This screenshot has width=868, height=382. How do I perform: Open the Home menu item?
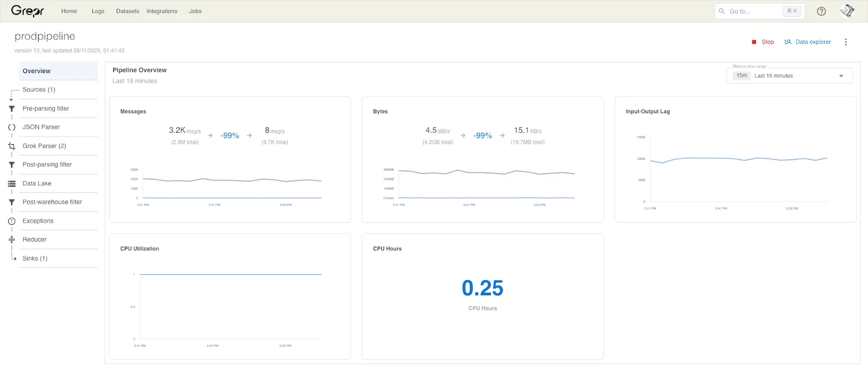click(x=69, y=11)
